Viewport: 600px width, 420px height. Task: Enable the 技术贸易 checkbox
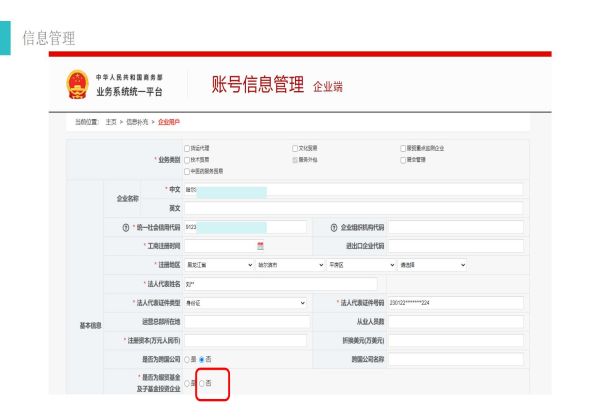(x=187, y=159)
